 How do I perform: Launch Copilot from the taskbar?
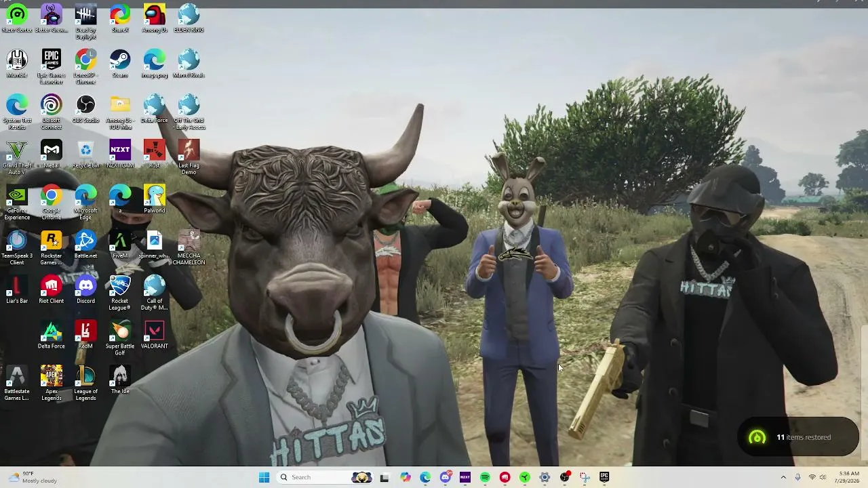coord(405,477)
